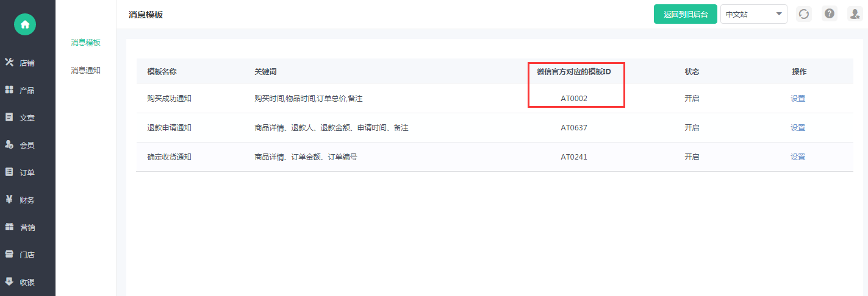Image resolution: width=868 pixels, height=296 pixels.
Task: Click 关键词 column header
Action: (265, 71)
